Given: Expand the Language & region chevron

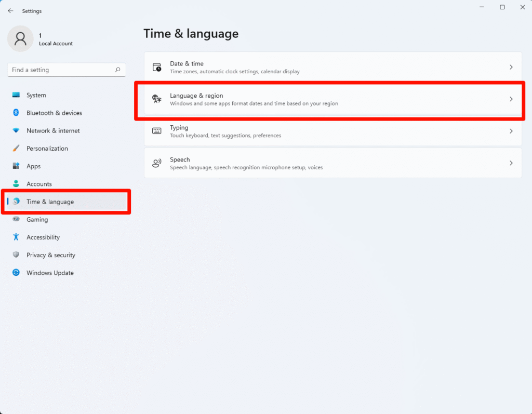Looking at the screenshot, I should [511, 99].
